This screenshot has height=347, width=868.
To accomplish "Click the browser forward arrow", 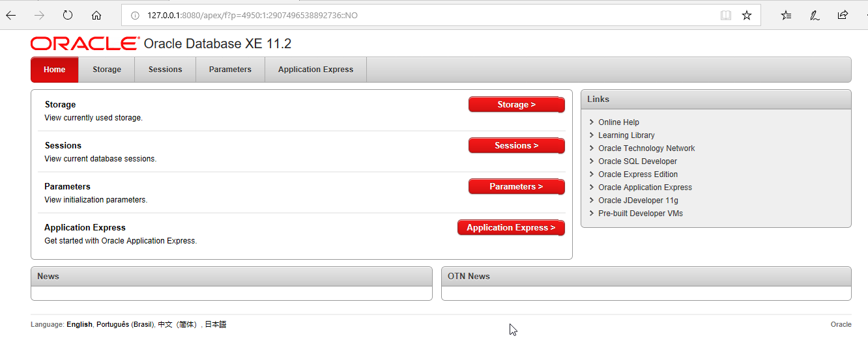I will click(39, 15).
